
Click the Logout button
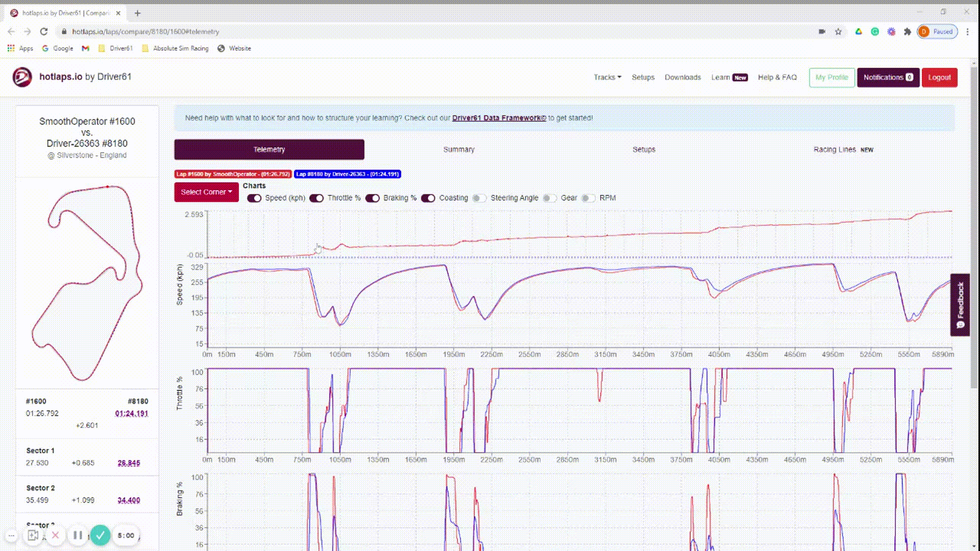coord(939,78)
